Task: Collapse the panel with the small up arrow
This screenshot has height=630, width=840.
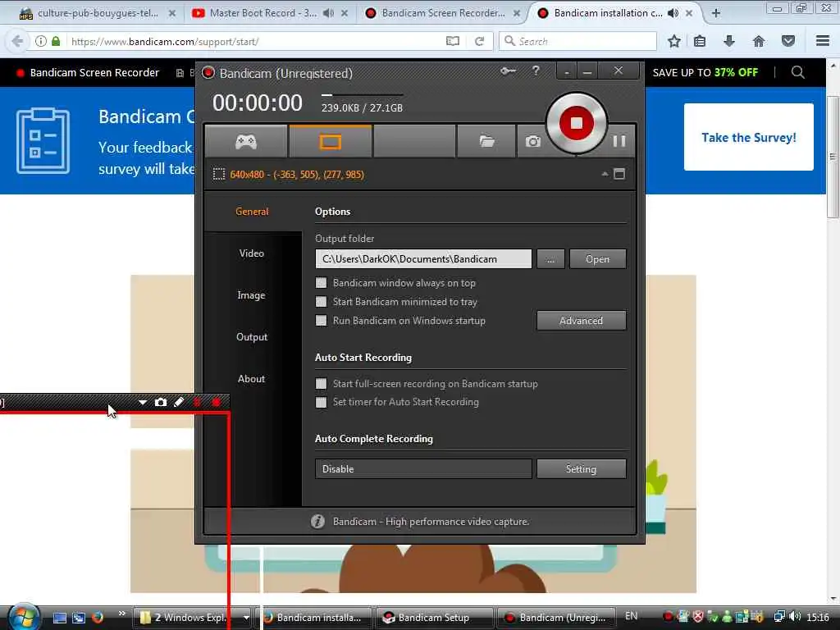Action: (605, 174)
